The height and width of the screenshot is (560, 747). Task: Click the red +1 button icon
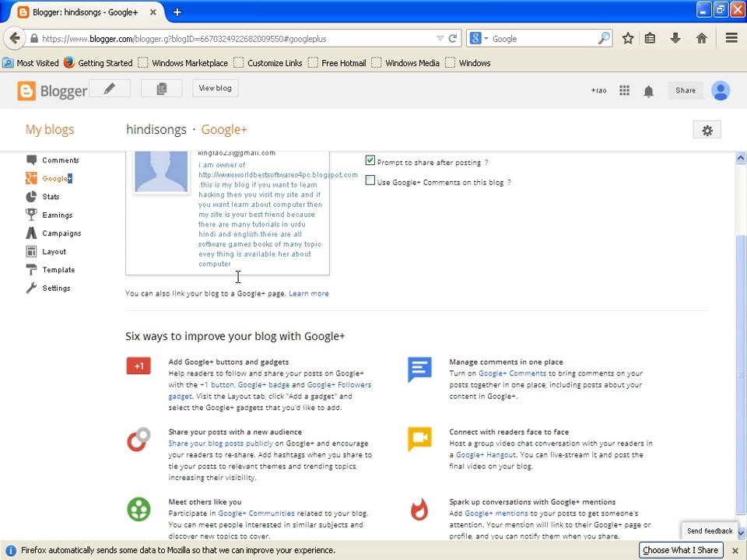(139, 366)
